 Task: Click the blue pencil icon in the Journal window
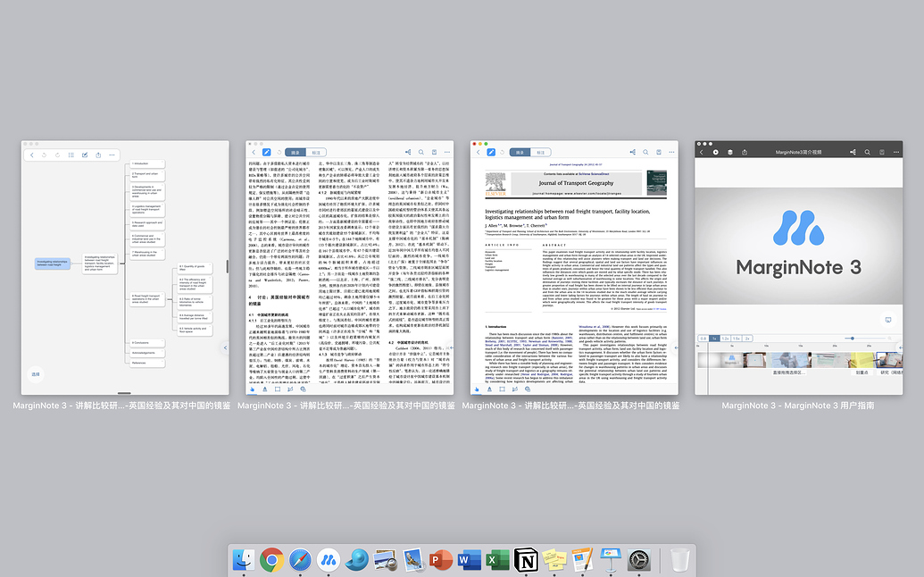coord(492,153)
